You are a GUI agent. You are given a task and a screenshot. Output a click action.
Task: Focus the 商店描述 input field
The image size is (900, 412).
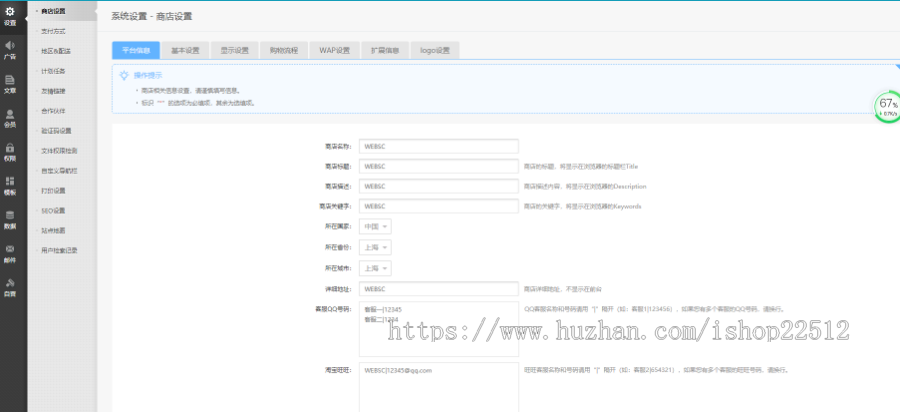coord(439,186)
